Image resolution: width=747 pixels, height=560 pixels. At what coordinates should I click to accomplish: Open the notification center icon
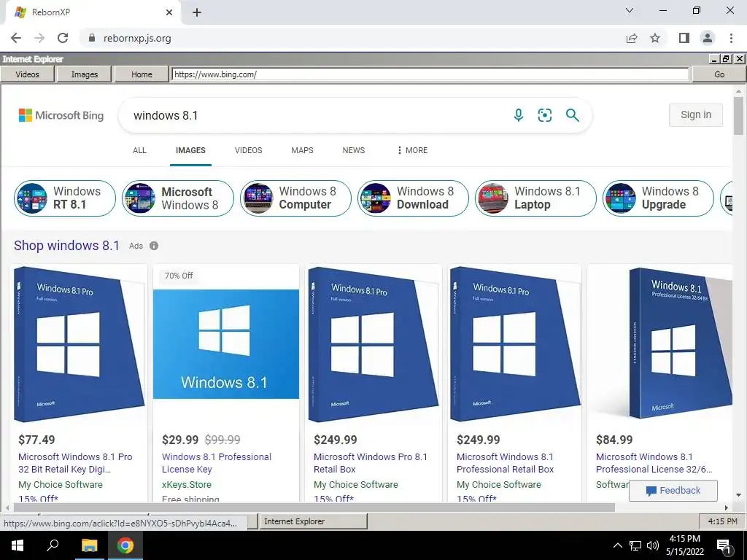point(724,545)
